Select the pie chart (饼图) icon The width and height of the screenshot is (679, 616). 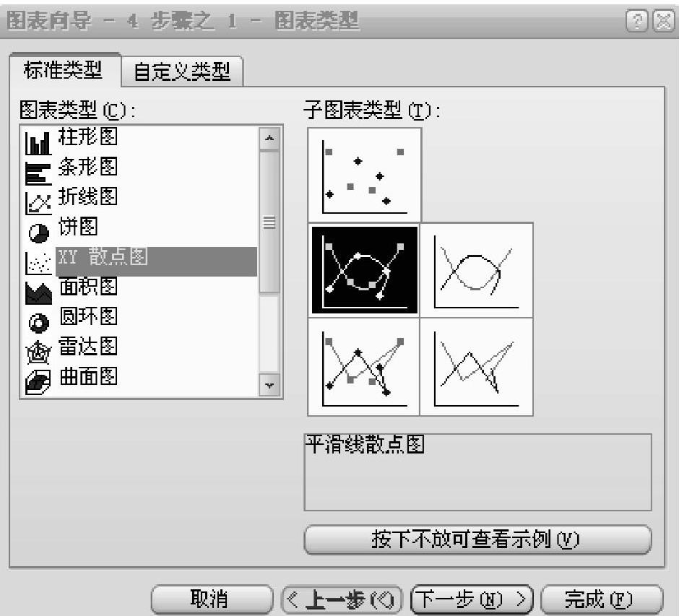(38, 233)
